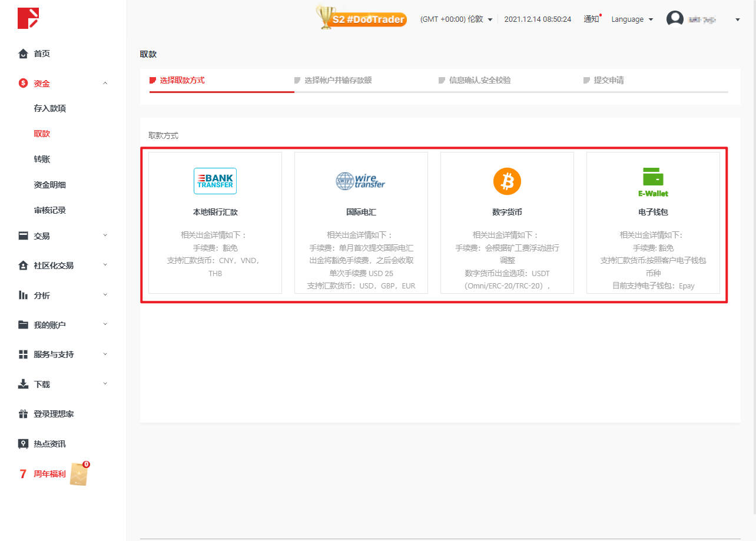Viewport: 756px width, 541px height.
Task: Open the user avatar profile icon
Action: tap(674, 19)
